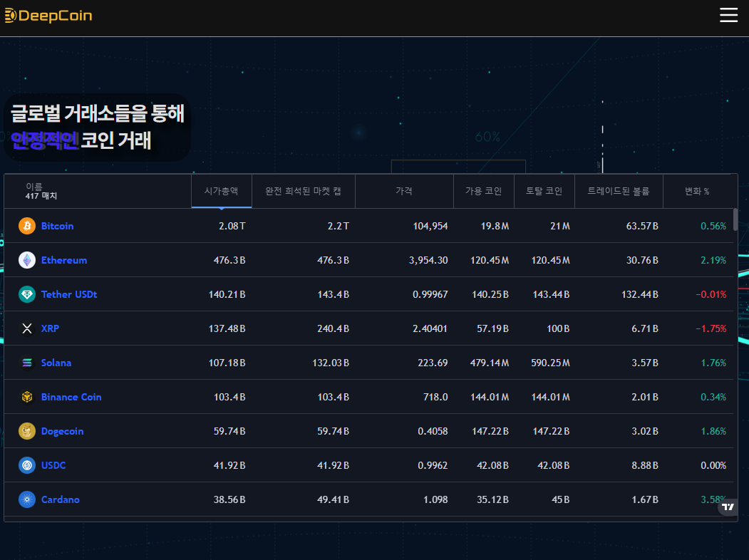Click Dogecoin change 1.86%
This screenshot has width=749, height=560.
713,431
